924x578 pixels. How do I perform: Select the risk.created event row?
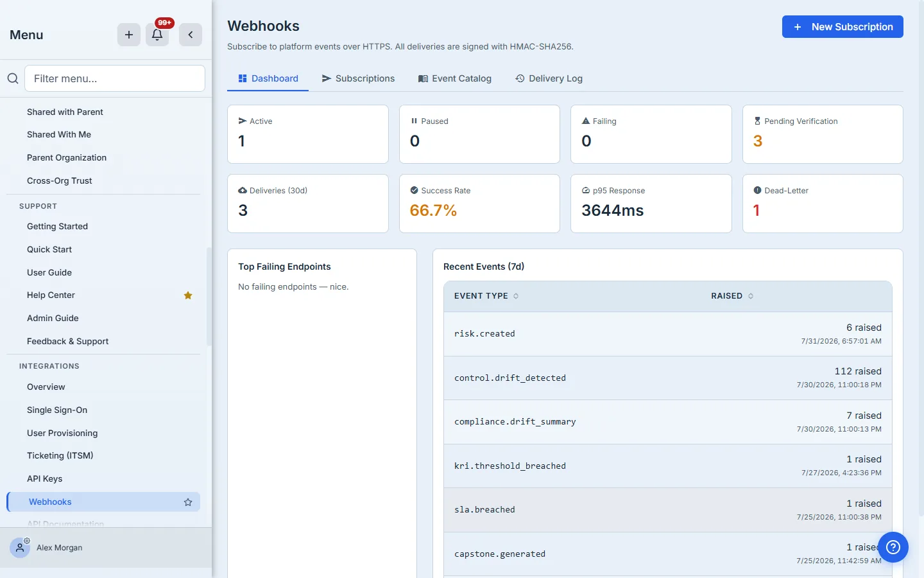[x=668, y=334]
